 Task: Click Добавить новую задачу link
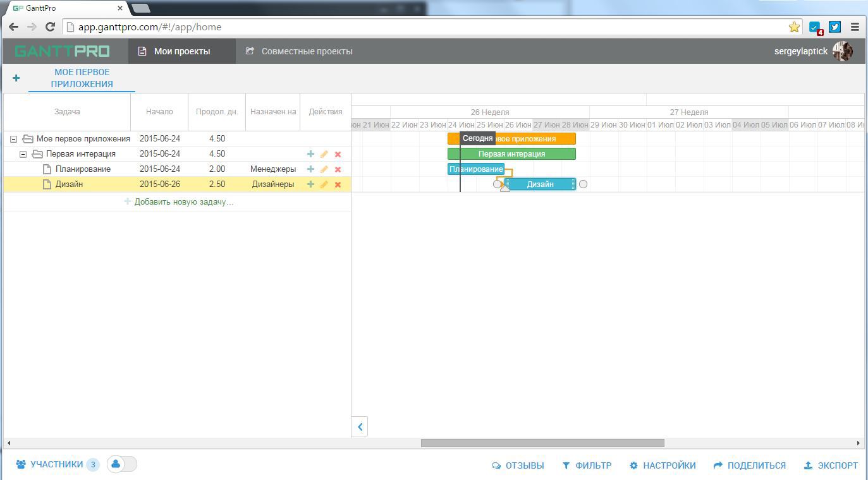pyautogui.click(x=179, y=201)
